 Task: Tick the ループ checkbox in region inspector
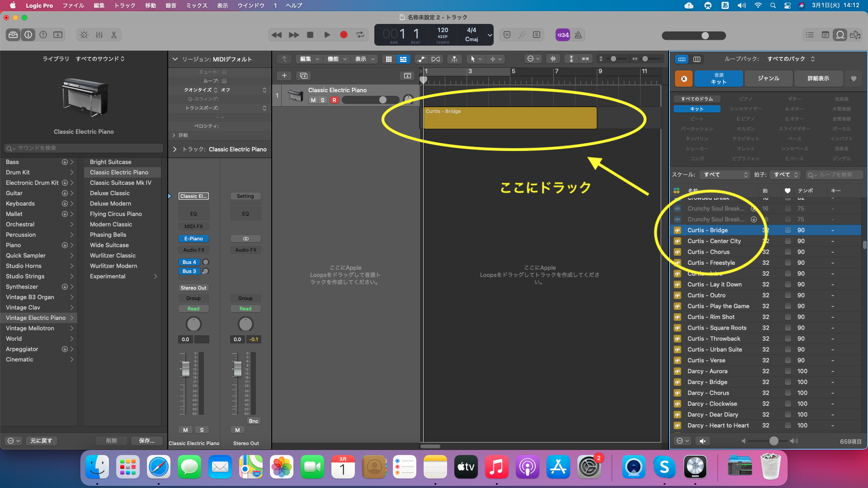click(x=224, y=81)
